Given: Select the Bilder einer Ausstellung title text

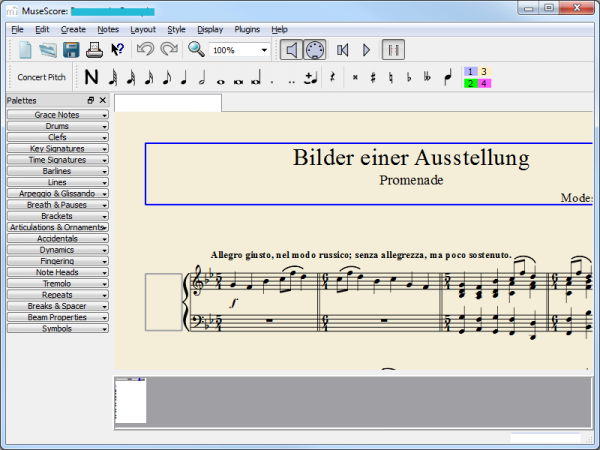Looking at the screenshot, I should coord(411,157).
